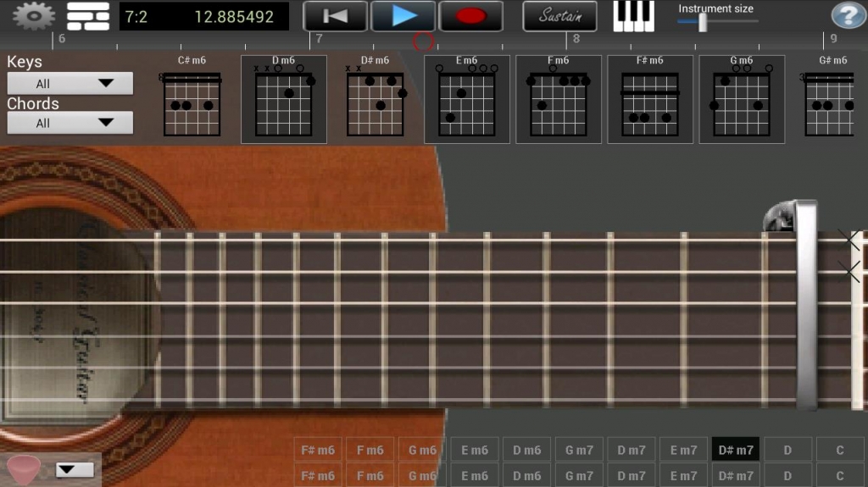
Task: Open help with the question mark icon
Action: [x=848, y=15]
